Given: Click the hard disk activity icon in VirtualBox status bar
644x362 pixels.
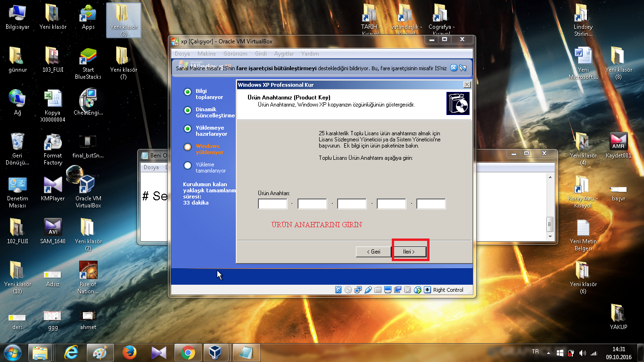Looking at the screenshot, I should click(x=338, y=290).
